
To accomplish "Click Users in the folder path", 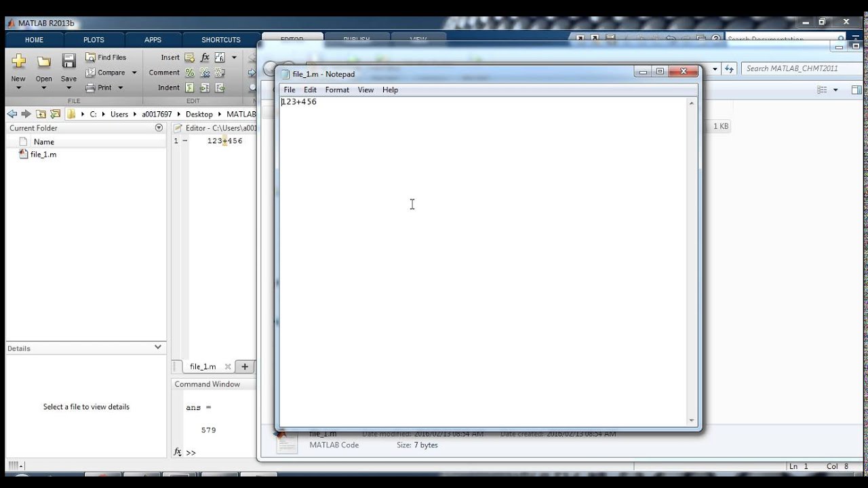I will [x=119, y=114].
